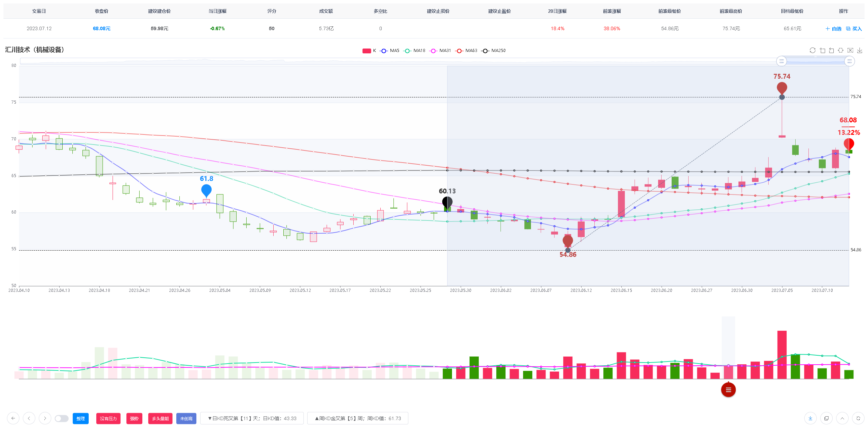Click the bottom-right scroll-up chevron icon
The height and width of the screenshot is (426, 868).
click(842, 418)
